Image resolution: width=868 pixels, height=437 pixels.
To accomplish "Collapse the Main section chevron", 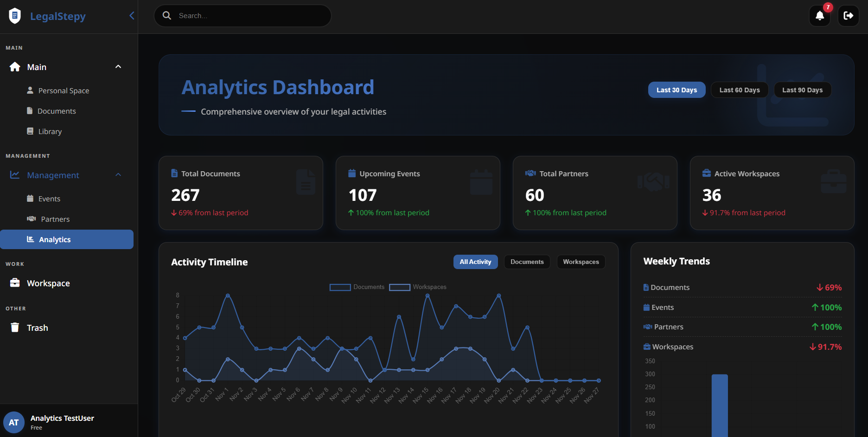I will tap(118, 66).
